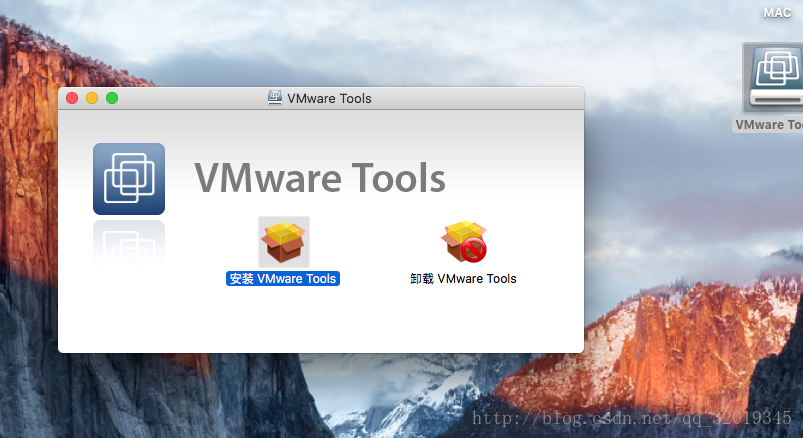Close the VMware Tools window
803x438 pixels.
point(72,98)
